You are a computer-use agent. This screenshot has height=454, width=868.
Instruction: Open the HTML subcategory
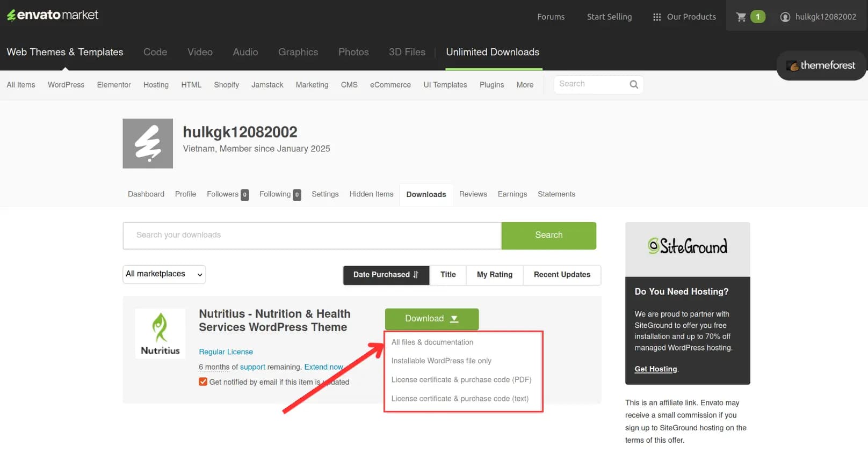tap(191, 85)
